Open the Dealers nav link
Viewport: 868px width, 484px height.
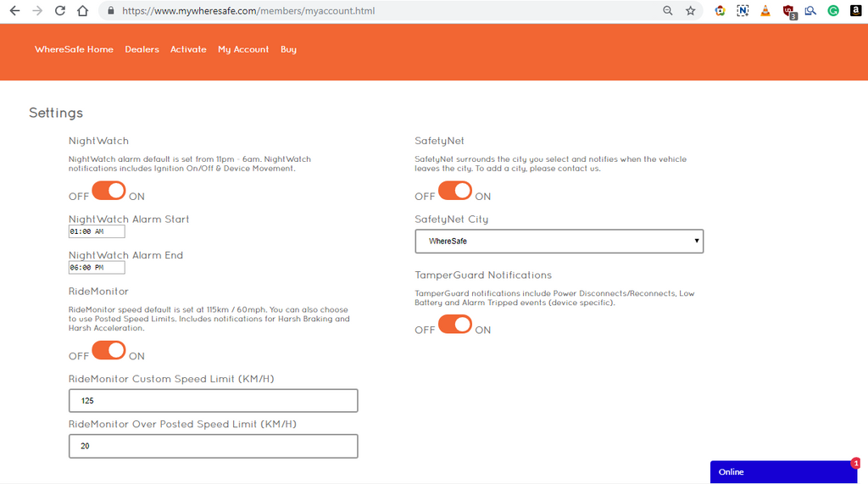tap(142, 49)
